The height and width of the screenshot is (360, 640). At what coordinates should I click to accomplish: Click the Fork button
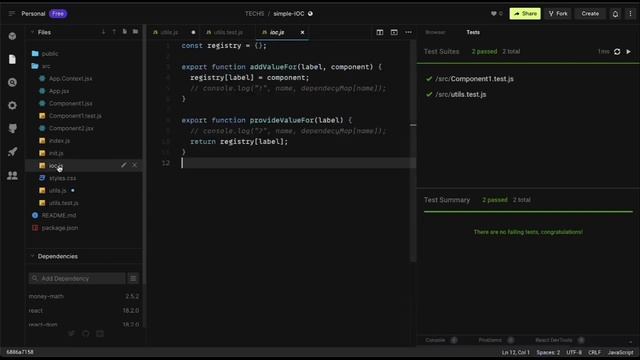click(558, 13)
